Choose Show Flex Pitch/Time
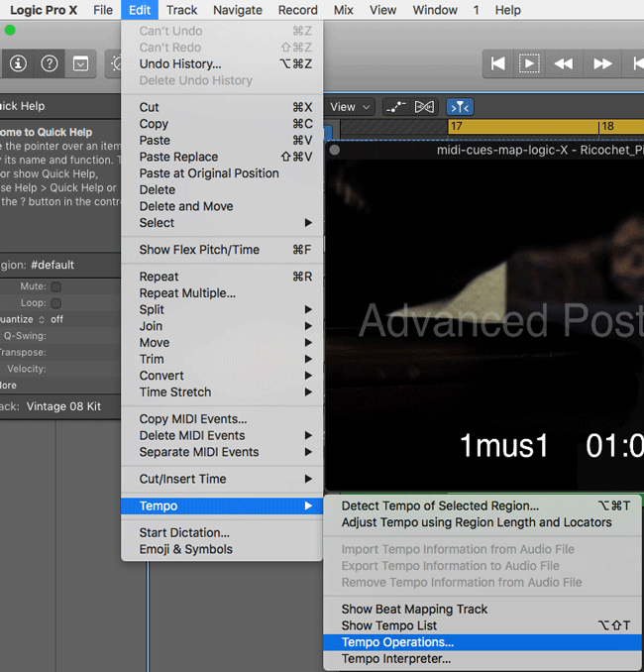Screen dimensions: 644x672 tap(222, 250)
